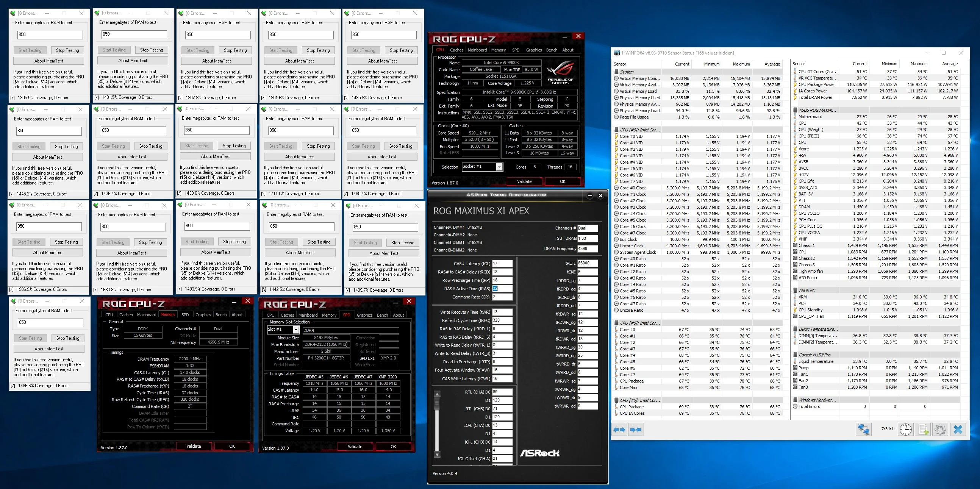Open the Bench tab in top CPU-Z

(552, 50)
